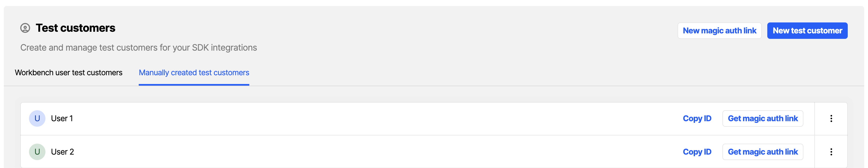
Task: Select the Manually created test customers tab
Action: 194,73
